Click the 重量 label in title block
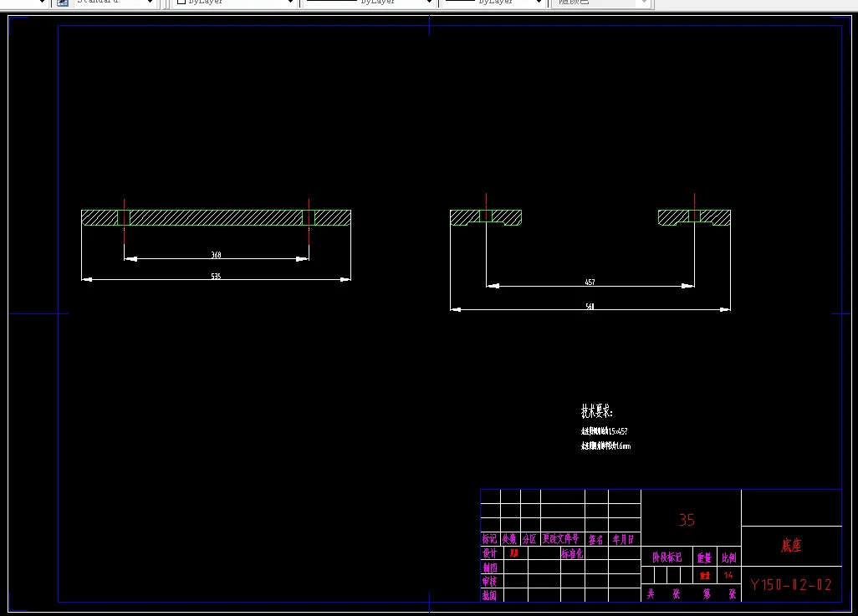This screenshot has width=858, height=616. [704, 558]
